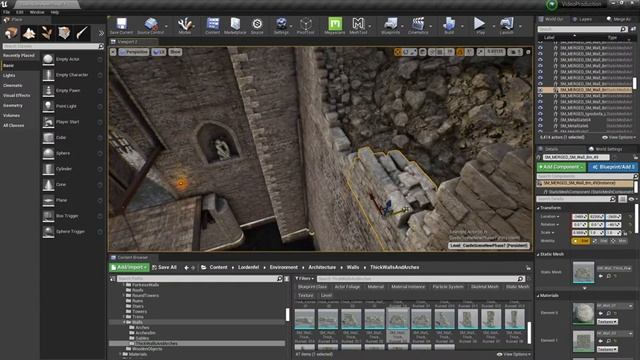
Task: Click the wireframe cube toolbar icon
Action: (x=306, y=25)
